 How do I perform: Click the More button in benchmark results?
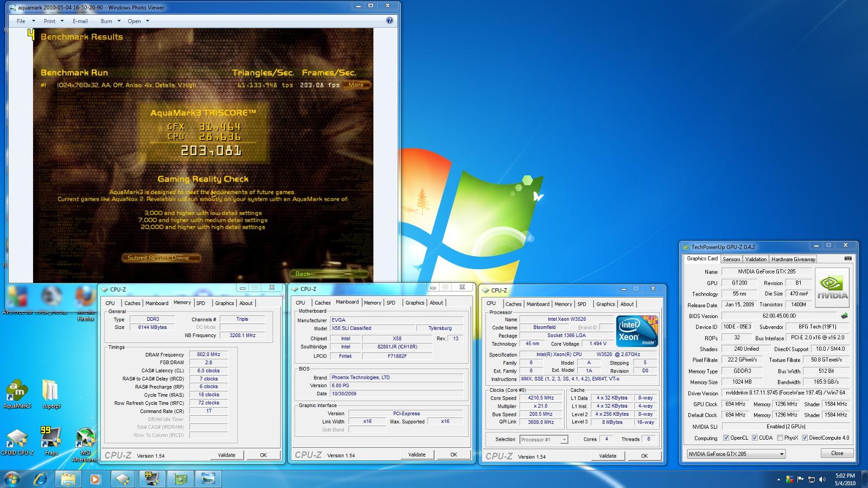(356, 85)
